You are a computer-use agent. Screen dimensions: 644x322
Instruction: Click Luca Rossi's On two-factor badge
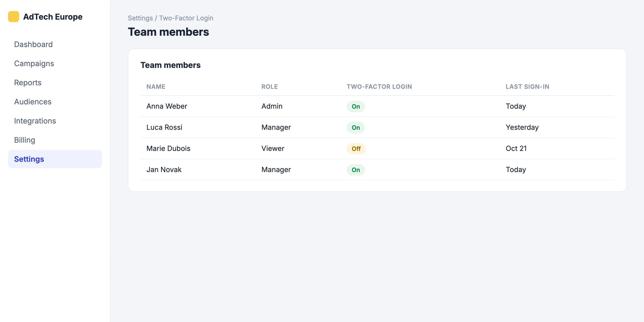point(356,128)
